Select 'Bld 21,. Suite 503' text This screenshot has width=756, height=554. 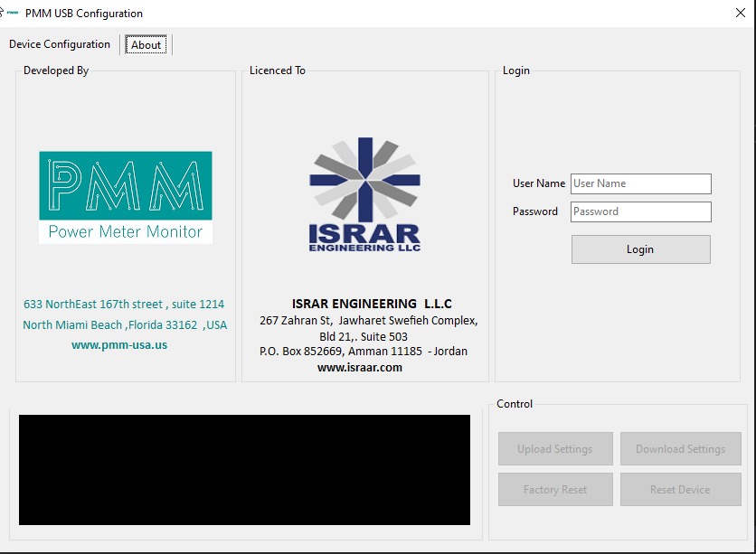click(x=363, y=336)
